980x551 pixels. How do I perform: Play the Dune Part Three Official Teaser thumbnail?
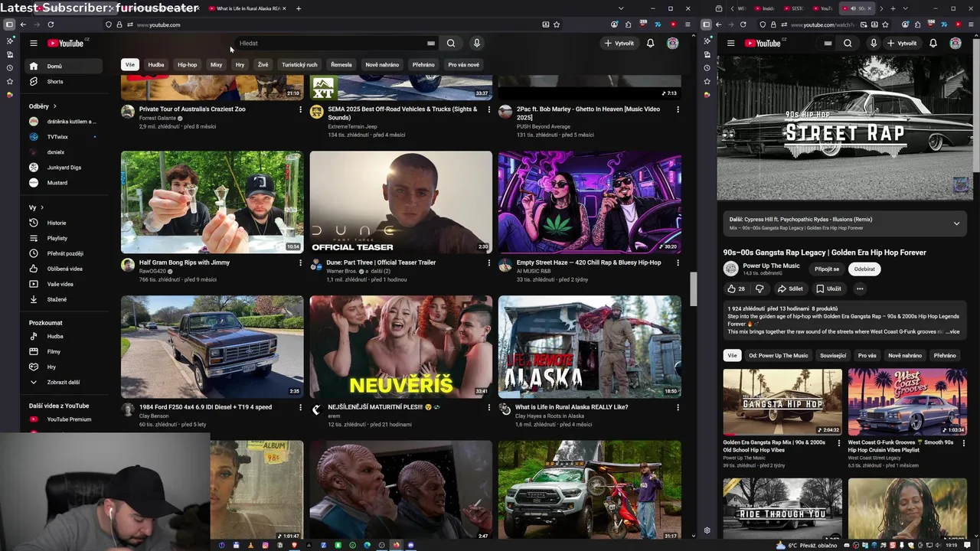pos(401,202)
